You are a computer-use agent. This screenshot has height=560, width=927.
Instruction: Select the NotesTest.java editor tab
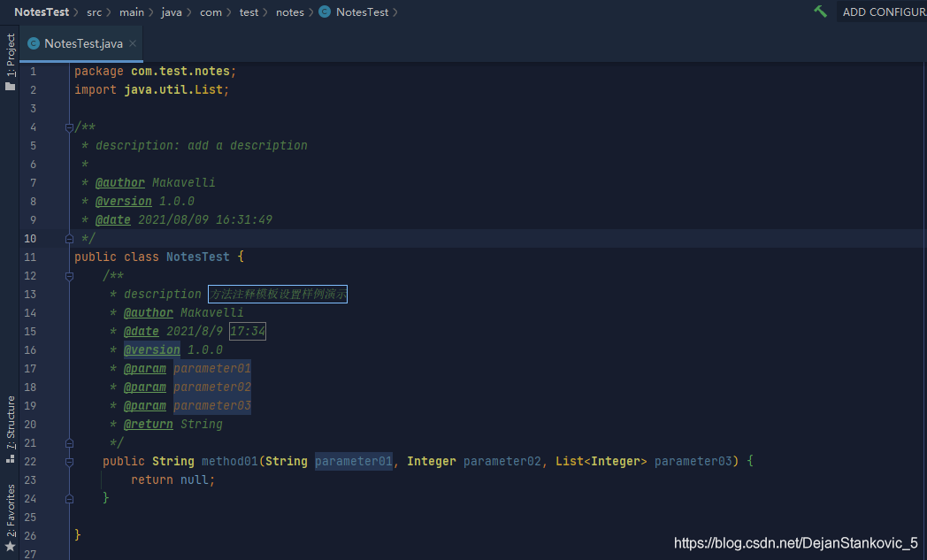(x=81, y=43)
